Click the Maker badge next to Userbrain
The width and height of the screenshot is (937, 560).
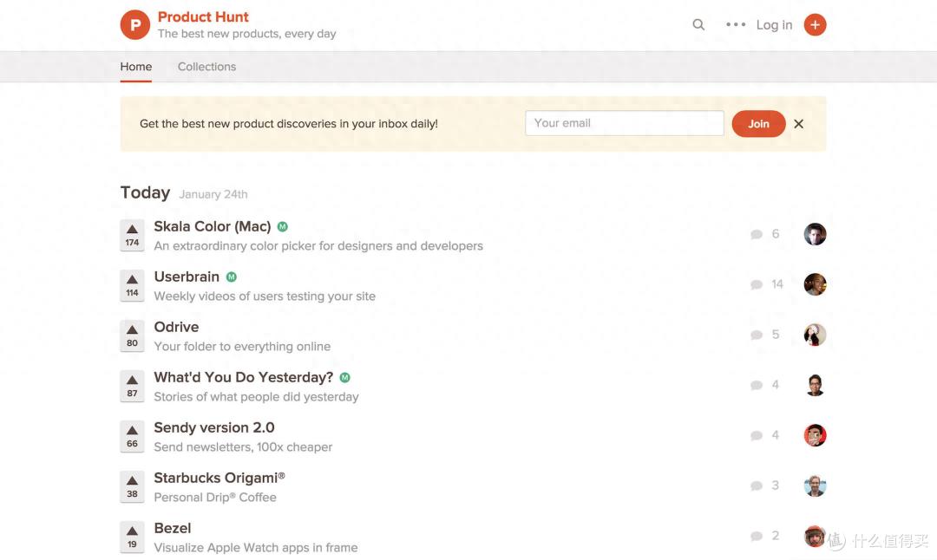click(232, 277)
